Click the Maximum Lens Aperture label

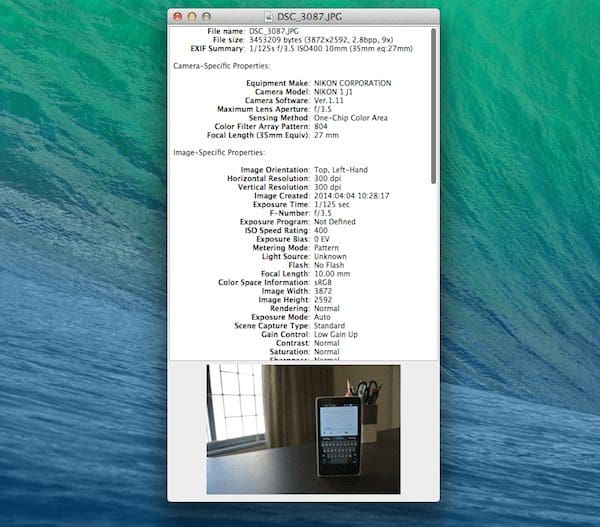pyautogui.click(x=264, y=109)
